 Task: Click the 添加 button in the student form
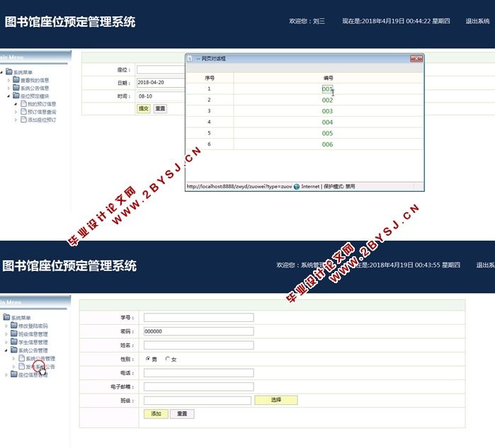(156, 413)
